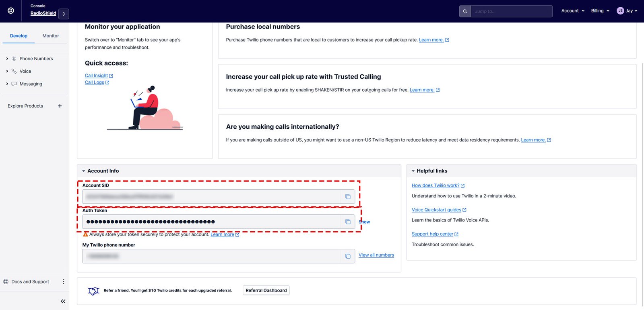Expand the Phone Numbers chevron
Image resolution: width=644 pixels, height=310 pixels.
(7, 59)
